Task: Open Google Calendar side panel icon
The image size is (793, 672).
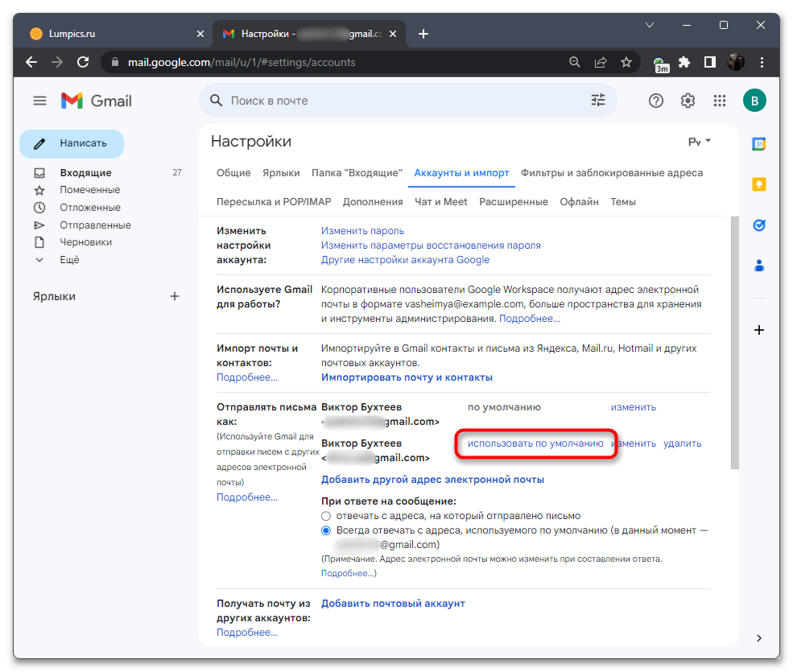Action: 758,144
